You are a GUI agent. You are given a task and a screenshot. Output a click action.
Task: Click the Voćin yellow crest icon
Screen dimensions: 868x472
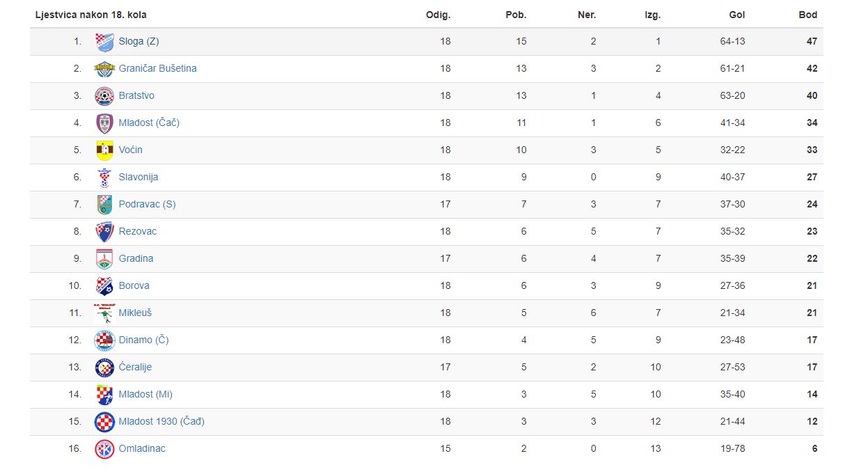click(x=104, y=150)
